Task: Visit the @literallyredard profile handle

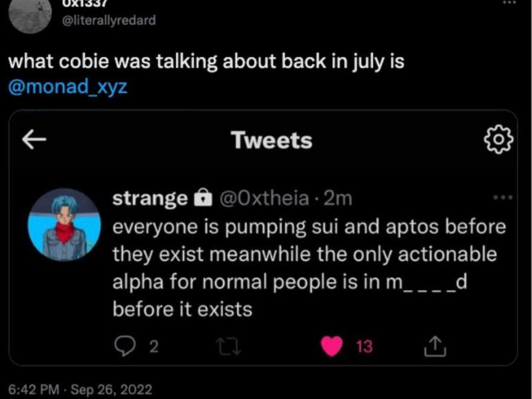Action: tap(109, 20)
